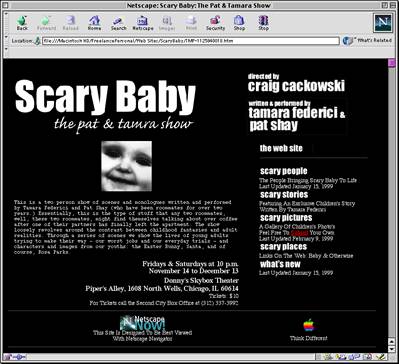Click the red Submit link
399x364 pixels.
(x=299, y=233)
